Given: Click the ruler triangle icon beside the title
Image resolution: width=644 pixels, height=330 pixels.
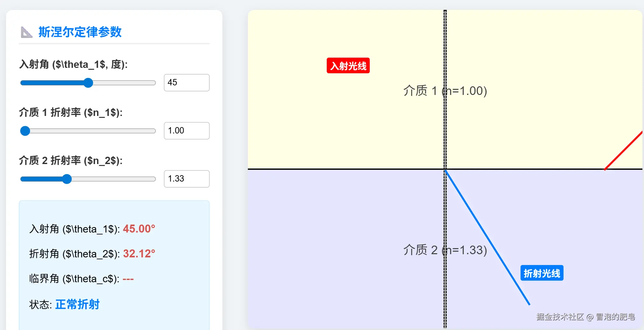Looking at the screenshot, I should tap(26, 32).
